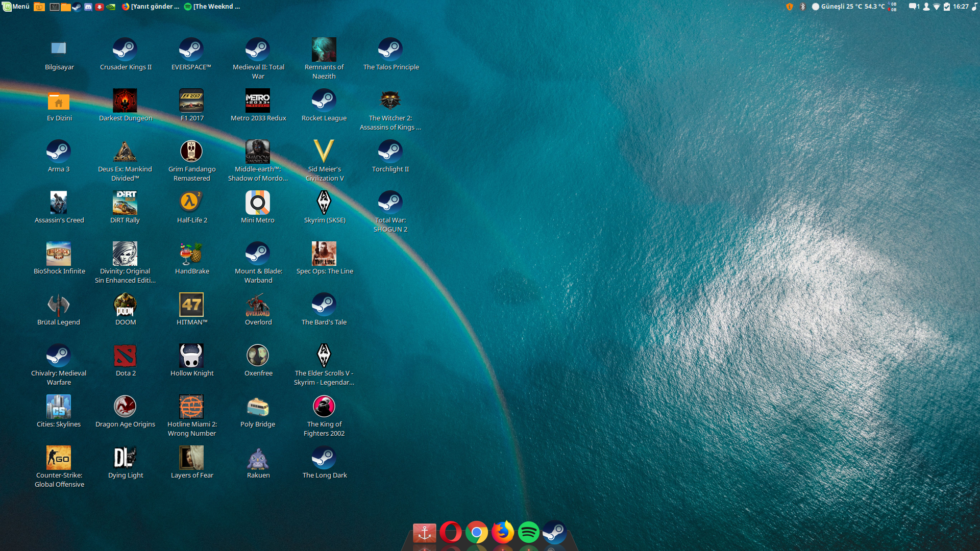
Task: Open the Wi-Fi network applet
Action: point(937,7)
